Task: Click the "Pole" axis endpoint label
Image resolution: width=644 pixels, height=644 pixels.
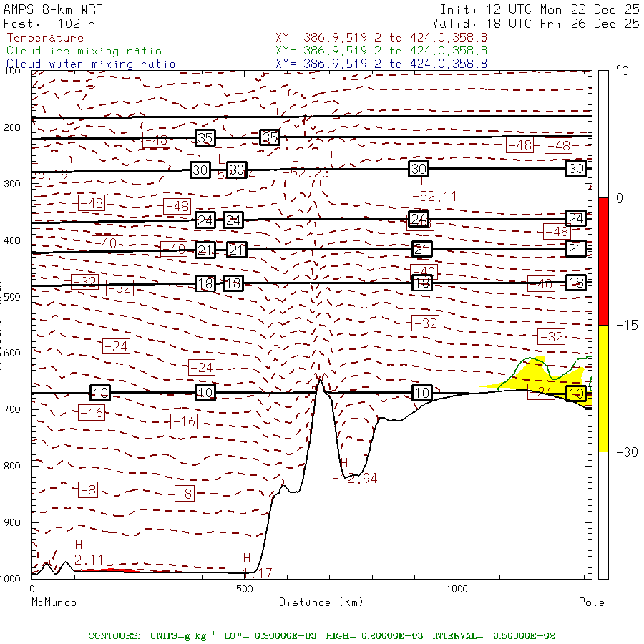Action: 592,602
